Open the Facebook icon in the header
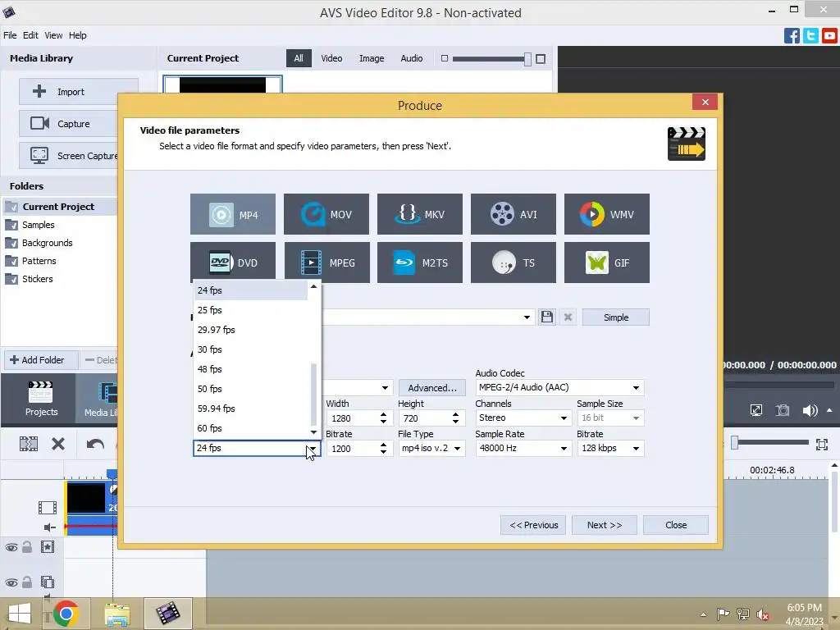This screenshot has height=630, width=840. pos(792,36)
